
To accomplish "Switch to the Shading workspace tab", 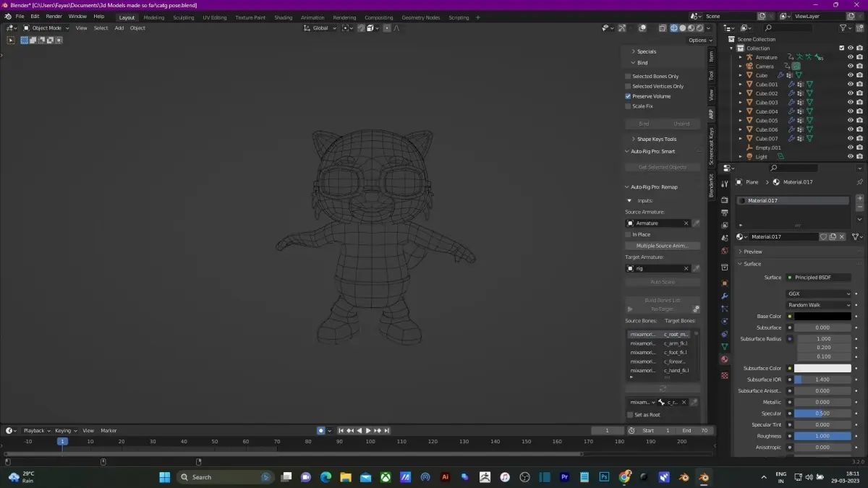I will point(284,17).
